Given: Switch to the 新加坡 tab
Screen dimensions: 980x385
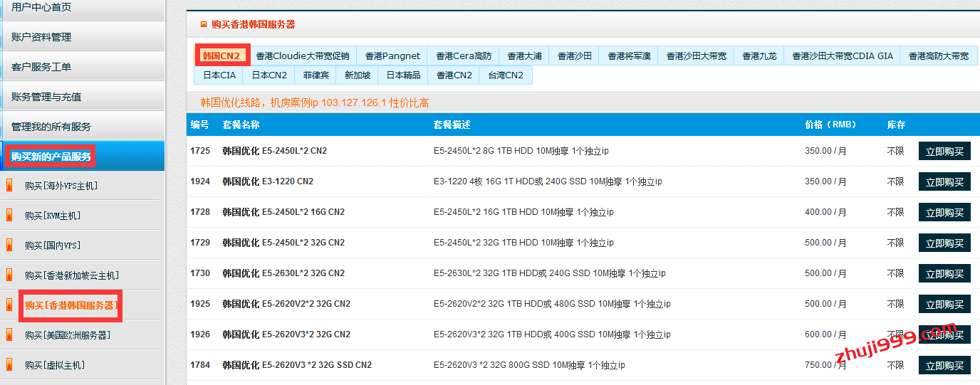Looking at the screenshot, I should point(357,75).
